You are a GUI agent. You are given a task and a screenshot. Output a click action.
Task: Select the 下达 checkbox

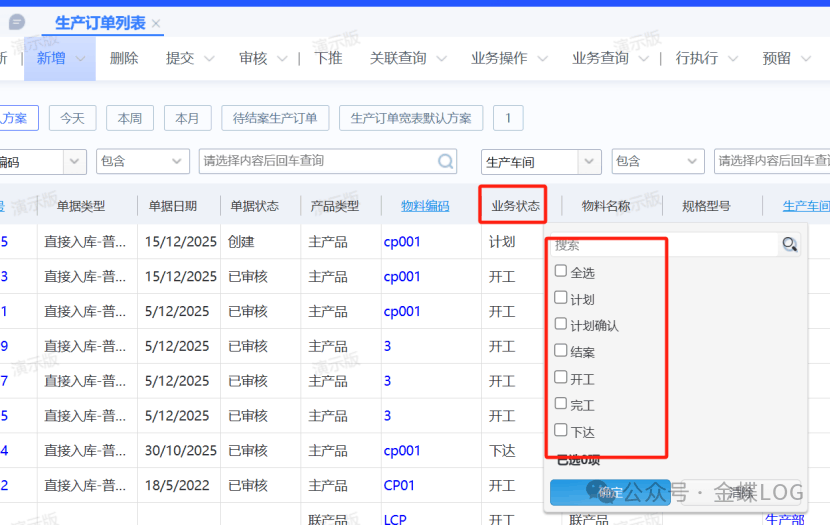coord(561,431)
